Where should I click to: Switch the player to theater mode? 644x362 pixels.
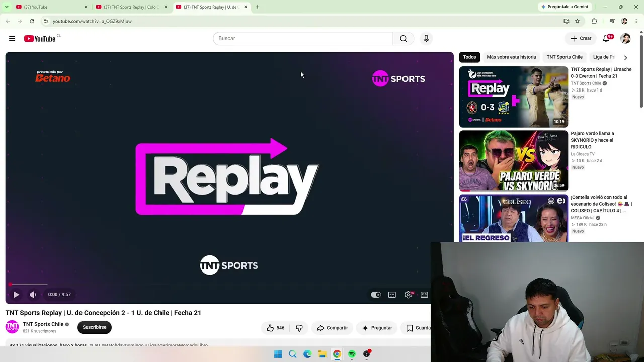click(x=424, y=295)
